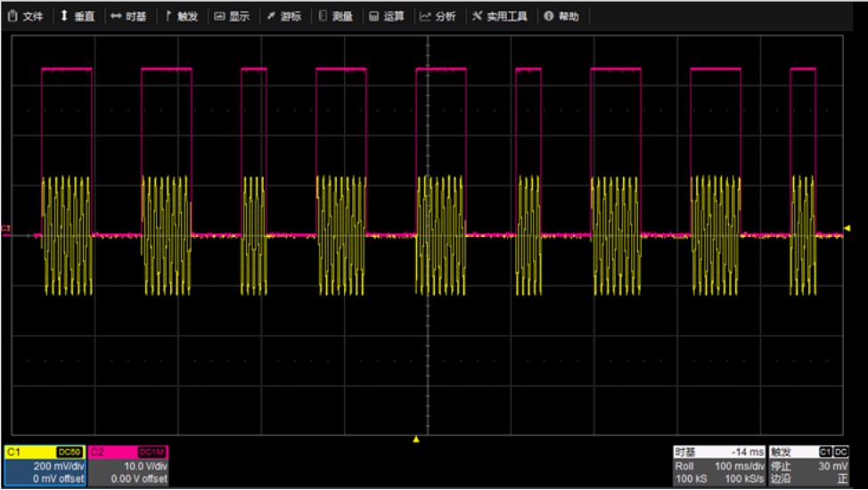
Task: Click the trigger level arrow on right edge
Action: click(847, 229)
